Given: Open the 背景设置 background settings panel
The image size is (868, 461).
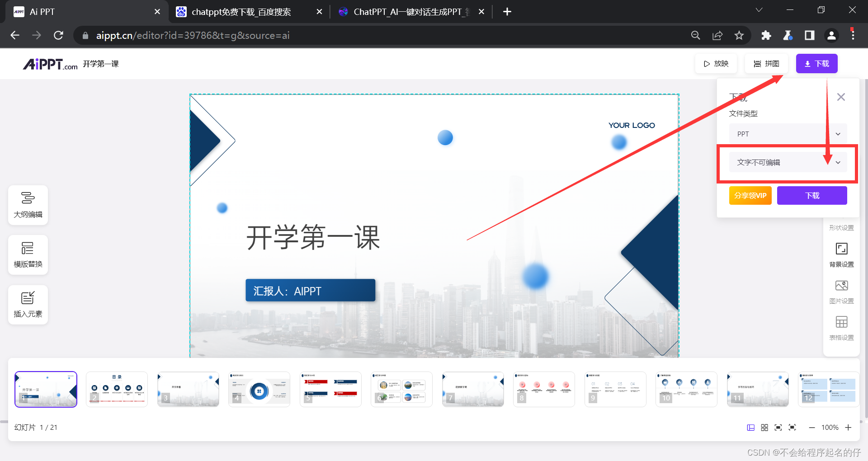Looking at the screenshot, I should point(841,254).
